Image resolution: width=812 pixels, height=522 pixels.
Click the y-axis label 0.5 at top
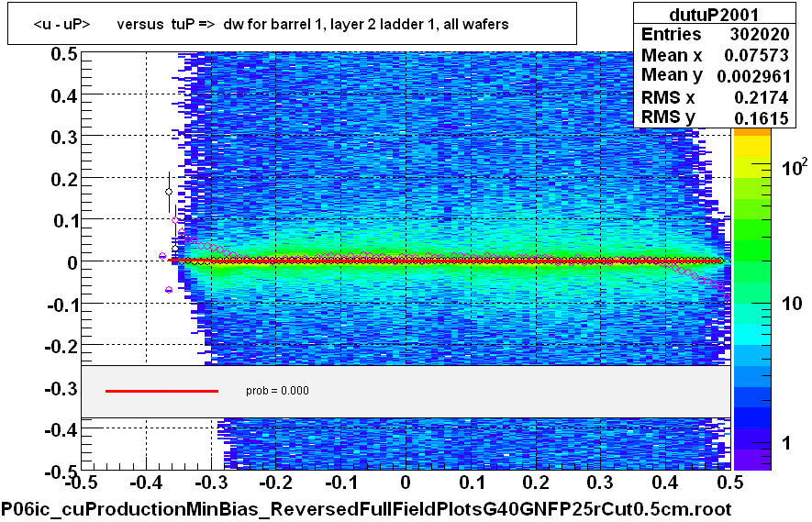point(63,54)
